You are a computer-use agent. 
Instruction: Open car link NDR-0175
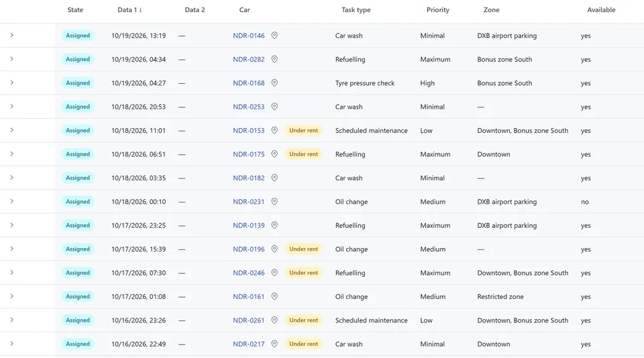248,154
